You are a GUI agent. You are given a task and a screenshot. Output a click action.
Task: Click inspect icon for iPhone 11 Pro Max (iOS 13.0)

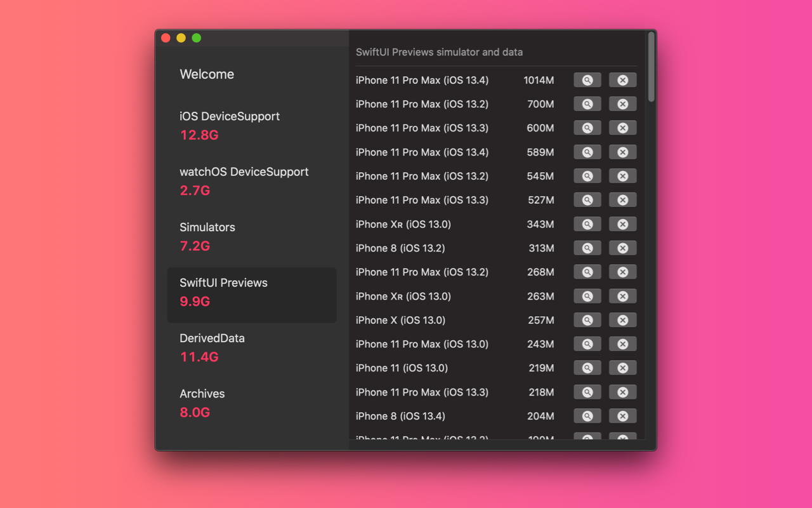click(587, 344)
